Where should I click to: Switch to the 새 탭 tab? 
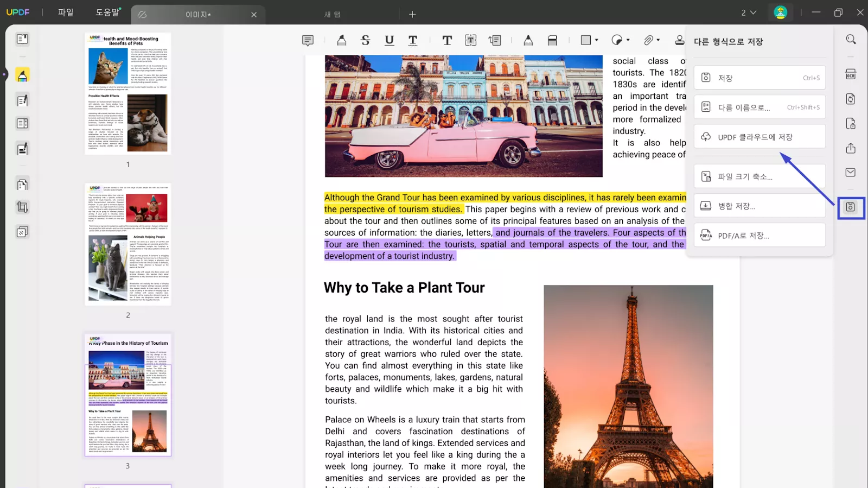[333, 15]
